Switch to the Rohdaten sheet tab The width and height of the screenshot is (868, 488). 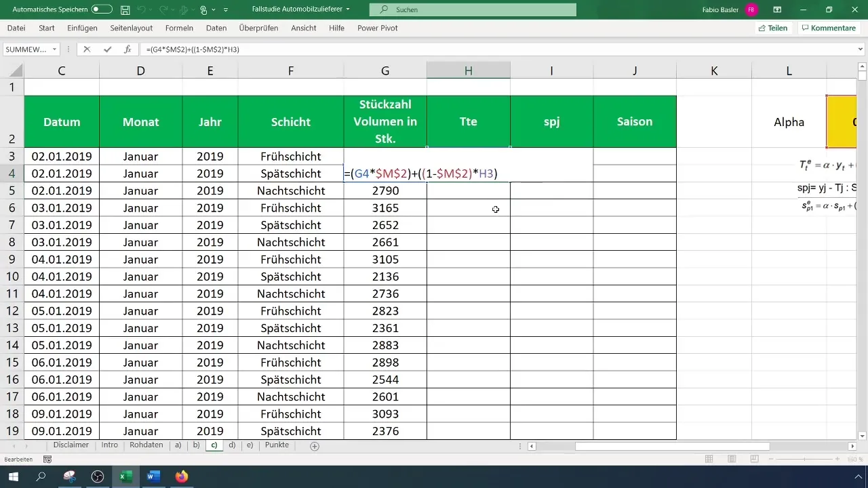pyautogui.click(x=146, y=445)
